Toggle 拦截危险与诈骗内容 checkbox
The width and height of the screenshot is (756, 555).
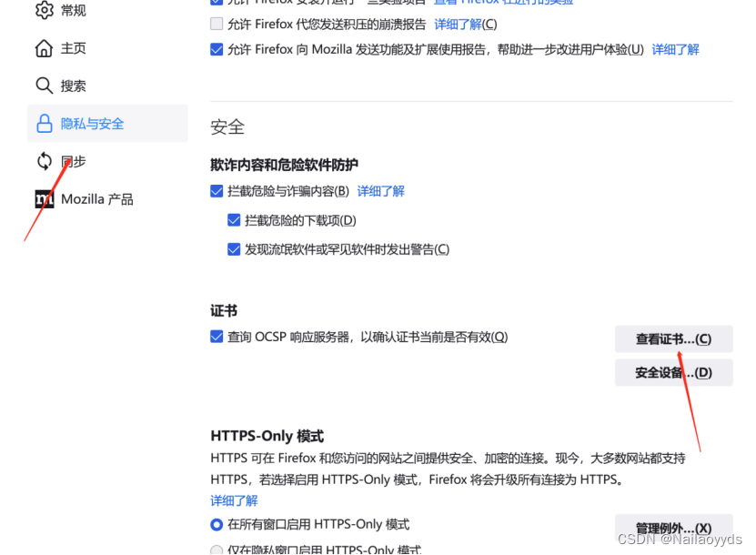tap(217, 191)
